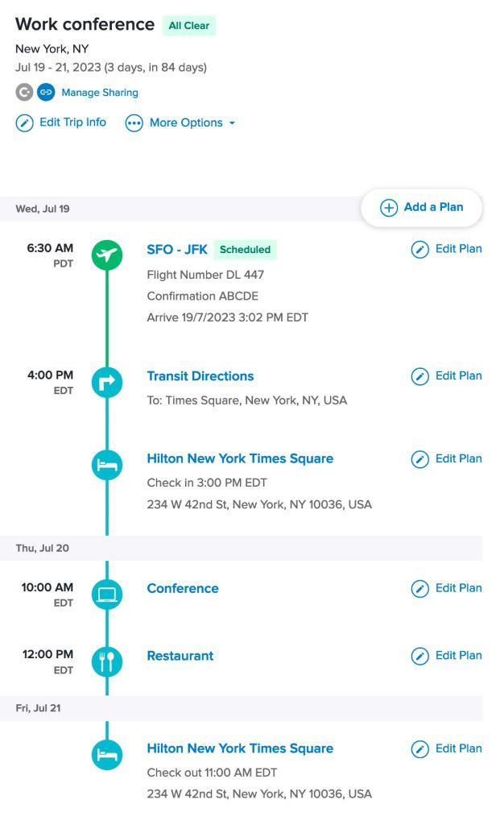Click the hotel bed icon for check-in

pos(107,465)
